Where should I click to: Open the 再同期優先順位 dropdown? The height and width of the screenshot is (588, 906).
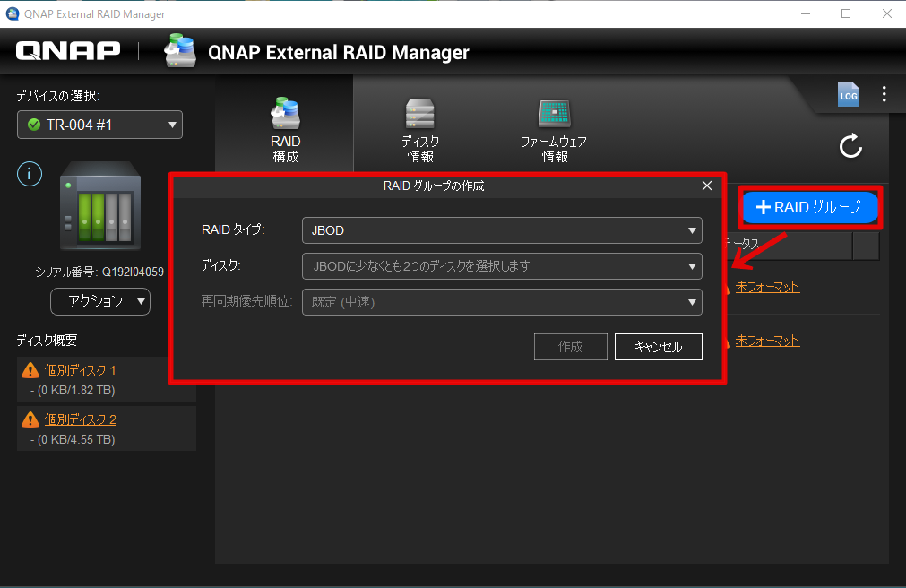(x=502, y=302)
